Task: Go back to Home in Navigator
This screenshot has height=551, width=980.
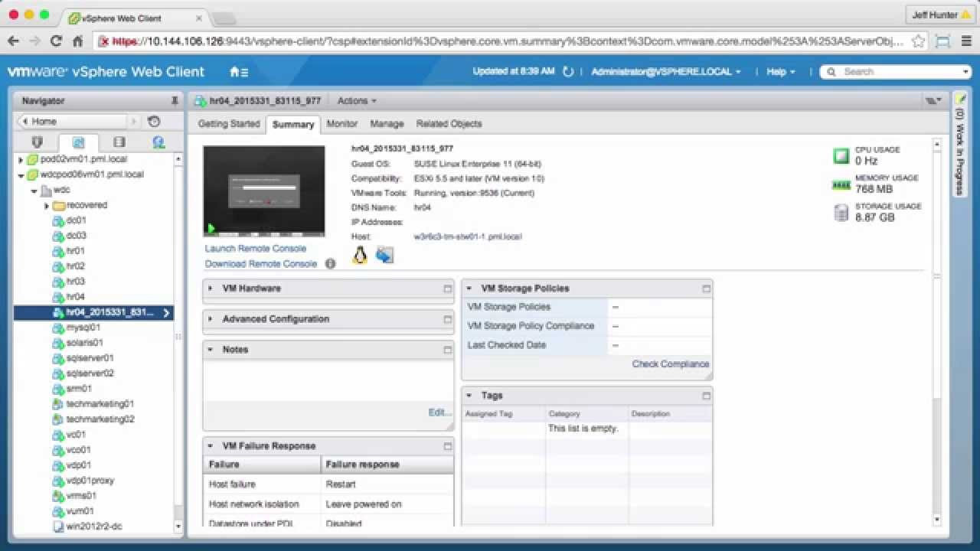Action: 72,122
